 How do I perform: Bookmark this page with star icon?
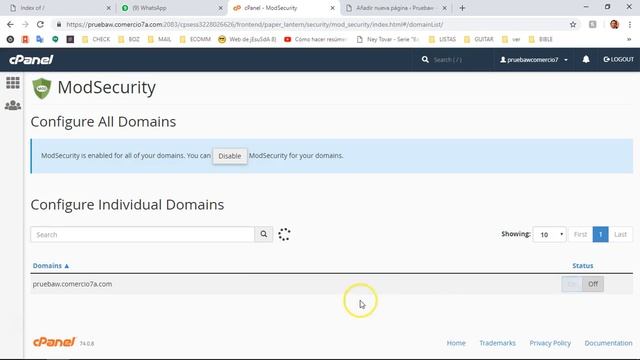(x=573, y=24)
